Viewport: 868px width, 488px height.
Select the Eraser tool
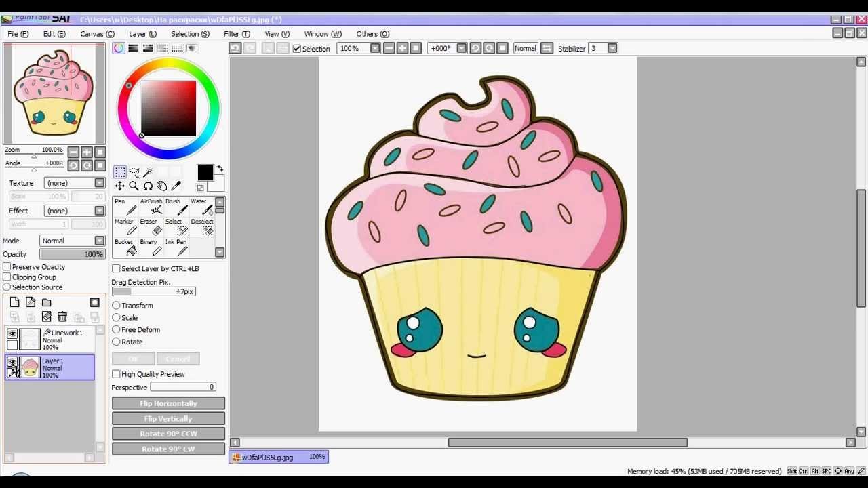point(151,227)
